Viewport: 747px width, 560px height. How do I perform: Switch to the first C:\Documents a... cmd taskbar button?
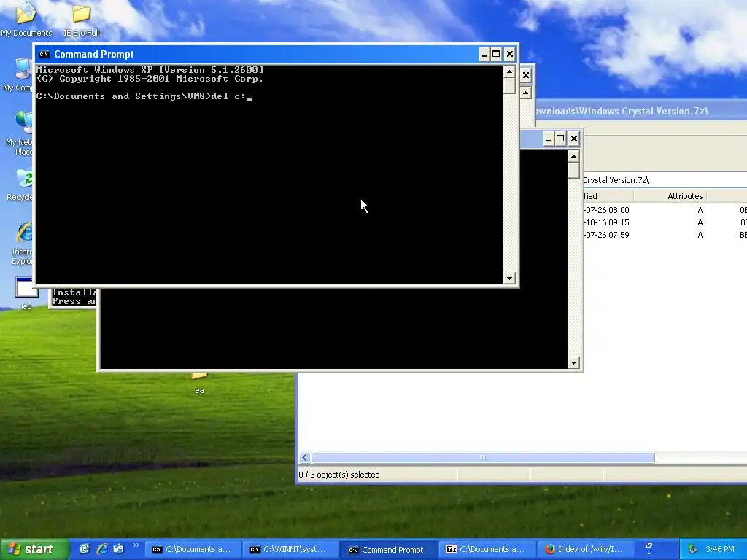192,550
